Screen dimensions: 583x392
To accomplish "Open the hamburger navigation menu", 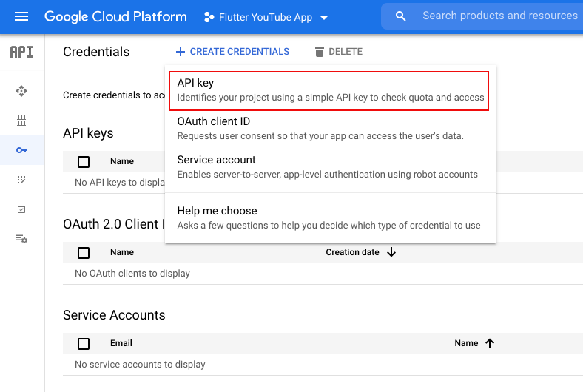I will (21, 16).
